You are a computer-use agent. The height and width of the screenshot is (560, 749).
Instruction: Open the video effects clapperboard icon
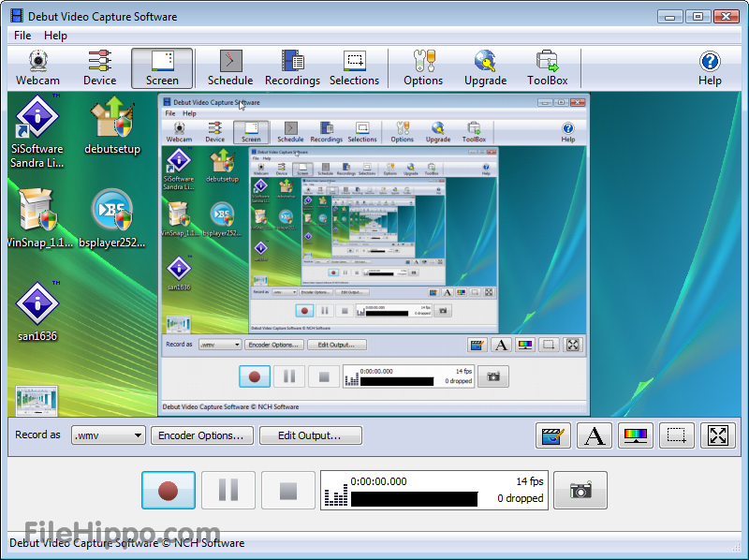(553, 435)
